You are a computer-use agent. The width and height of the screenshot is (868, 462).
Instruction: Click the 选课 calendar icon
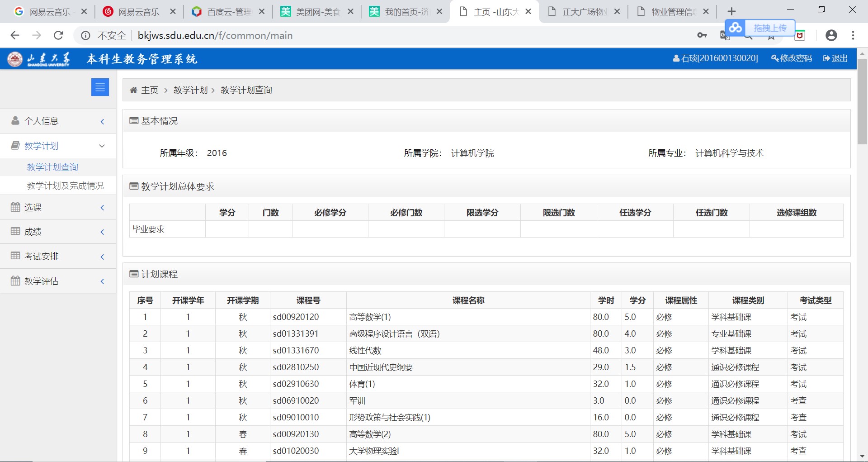tap(15, 207)
